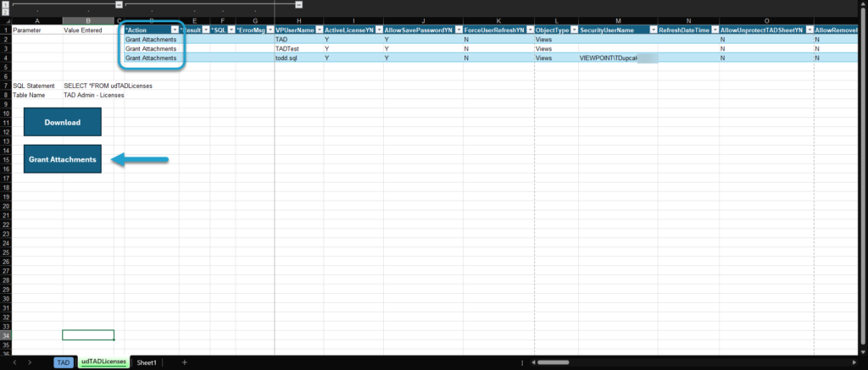Show outline level 1

click(x=5, y=4)
